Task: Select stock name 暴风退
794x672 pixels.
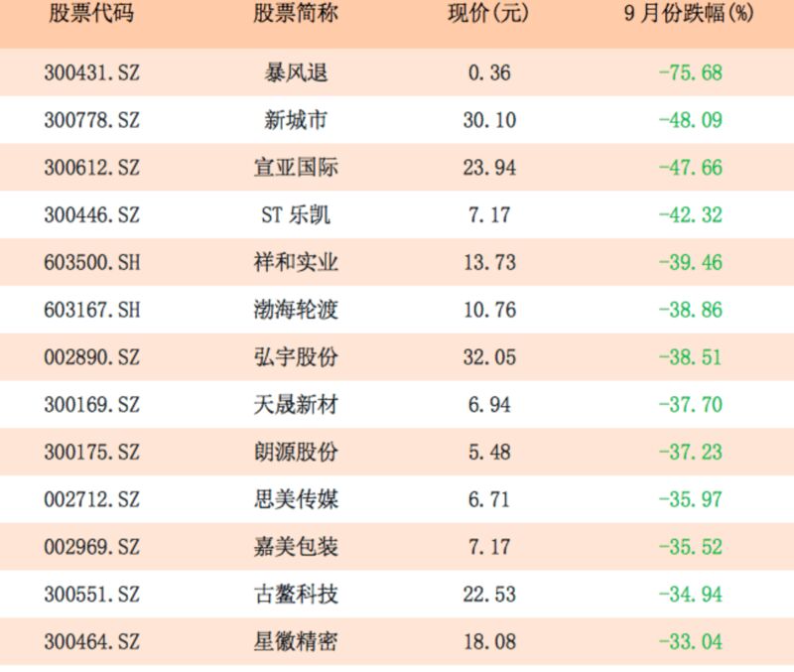Action: click(x=296, y=72)
